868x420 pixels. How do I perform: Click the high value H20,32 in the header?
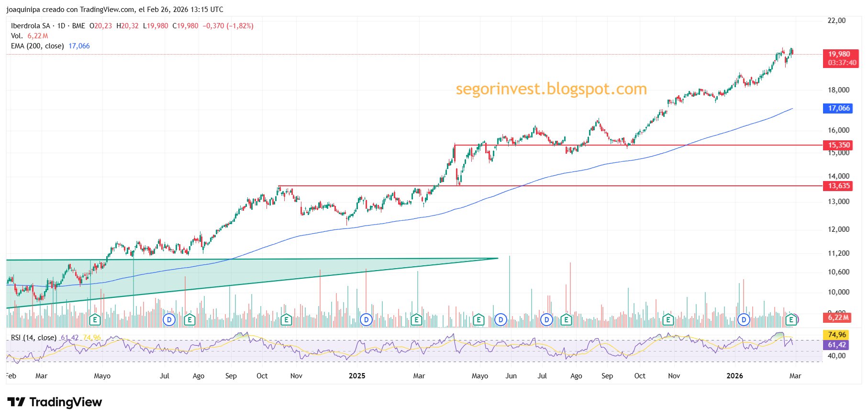(127, 26)
